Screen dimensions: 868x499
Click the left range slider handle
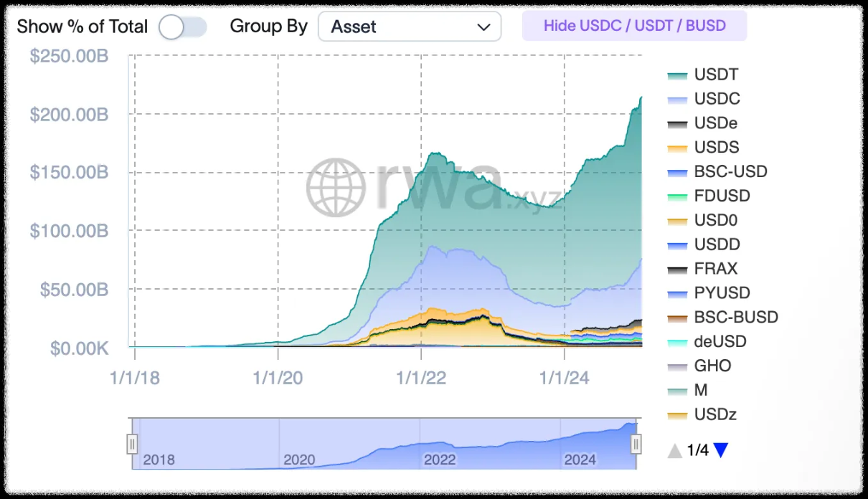point(132,445)
